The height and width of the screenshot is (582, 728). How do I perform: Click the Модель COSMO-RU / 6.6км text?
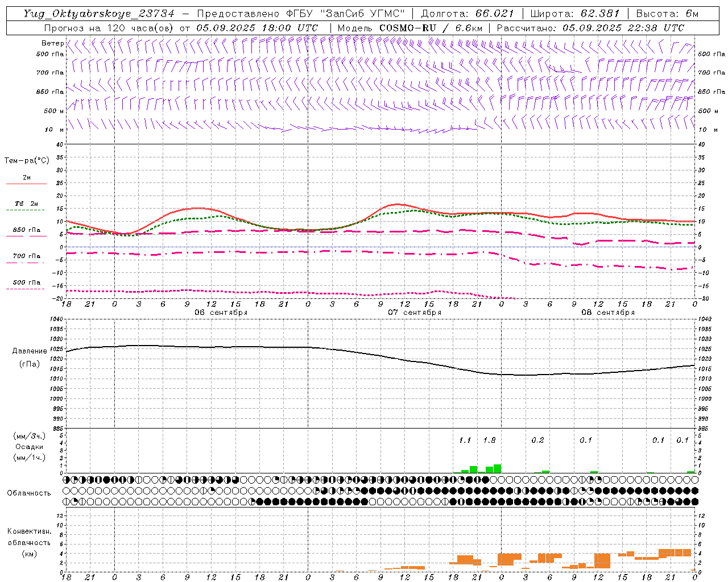(410, 28)
